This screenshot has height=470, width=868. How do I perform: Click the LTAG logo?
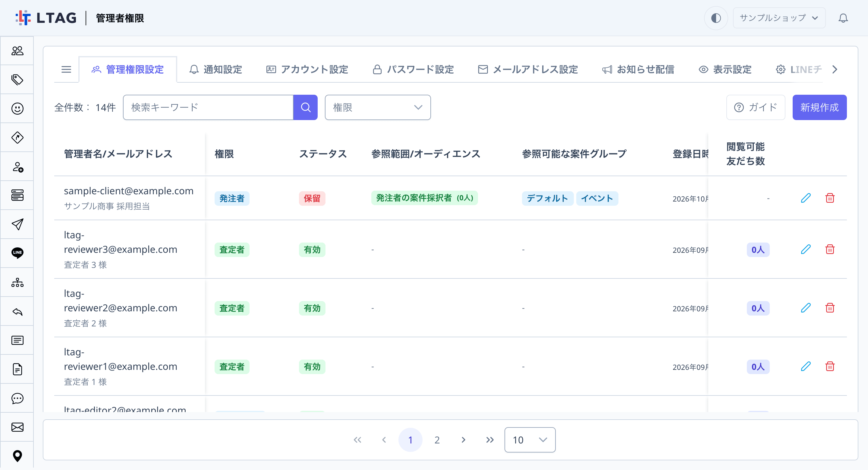click(x=46, y=18)
